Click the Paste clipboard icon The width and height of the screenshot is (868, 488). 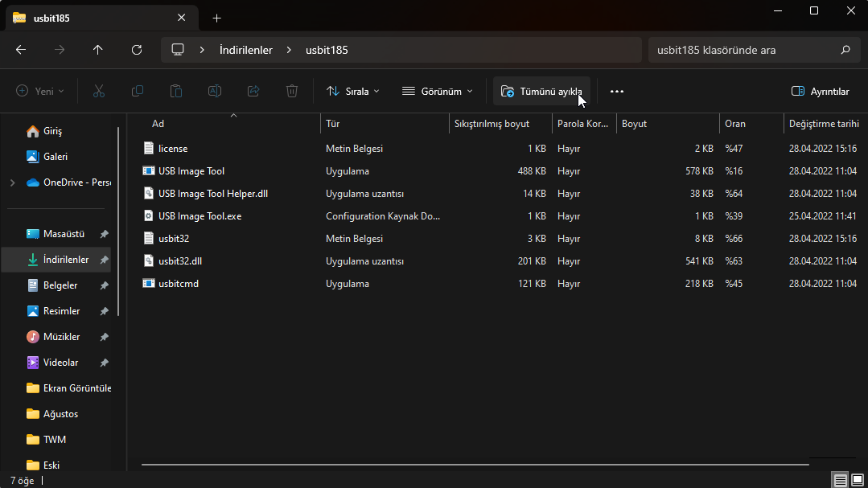pyautogui.click(x=176, y=92)
